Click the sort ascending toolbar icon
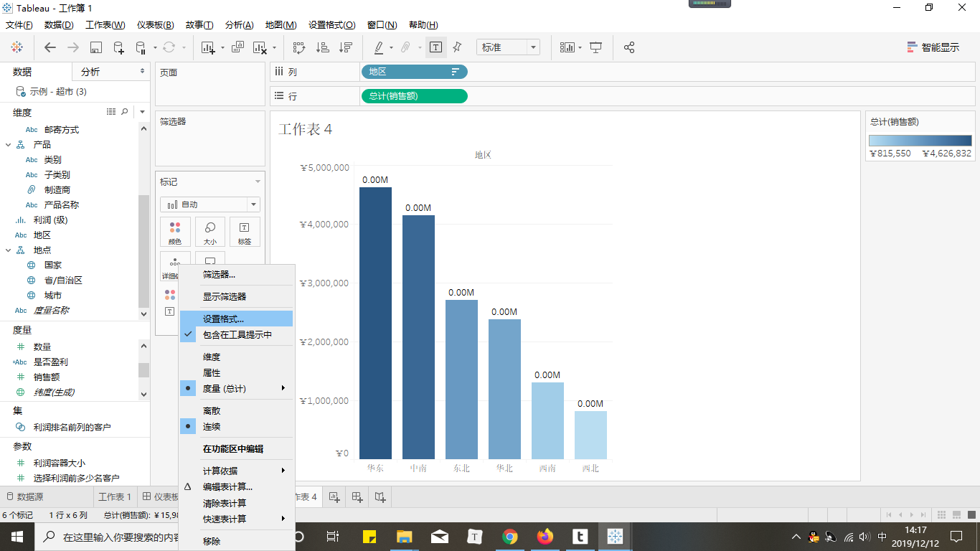Image resolution: width=980 pixels, height=551 pixels. pos(323,47)
